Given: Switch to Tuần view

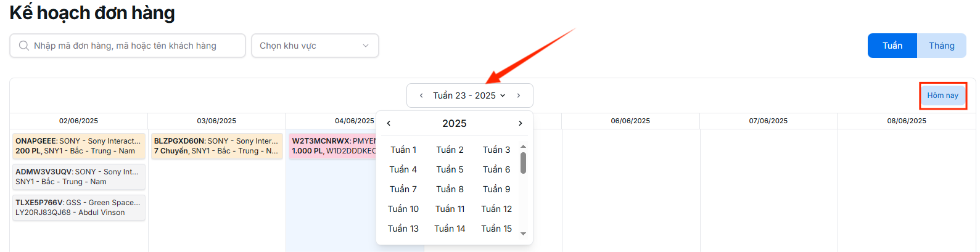Looking at the screenshot, I should pyautogui.click(x=892, y=46).
